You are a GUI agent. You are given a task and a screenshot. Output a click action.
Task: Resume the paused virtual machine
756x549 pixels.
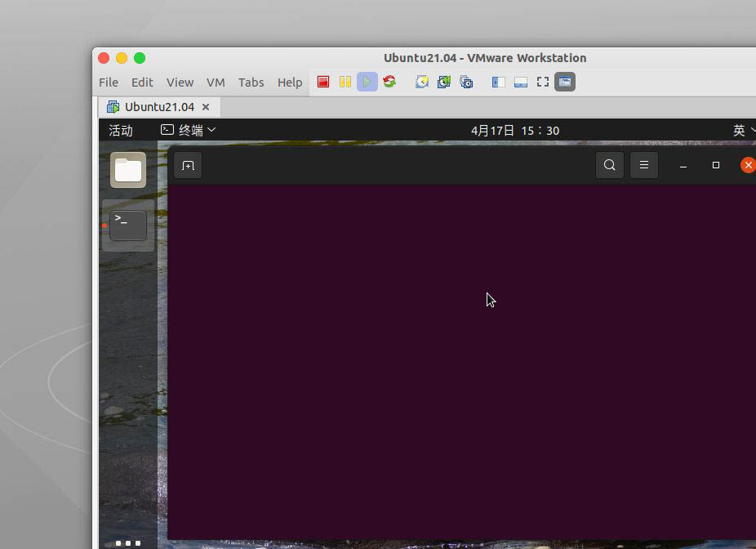367,82
